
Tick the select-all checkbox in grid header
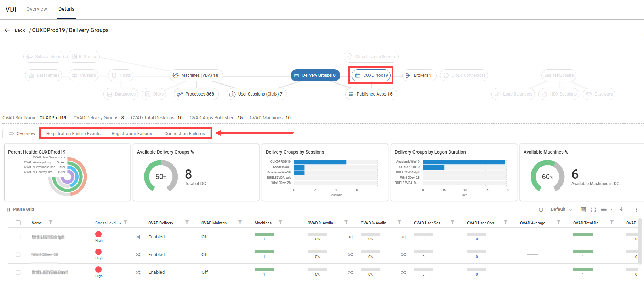pyautogui.click(x=18, y=223)
